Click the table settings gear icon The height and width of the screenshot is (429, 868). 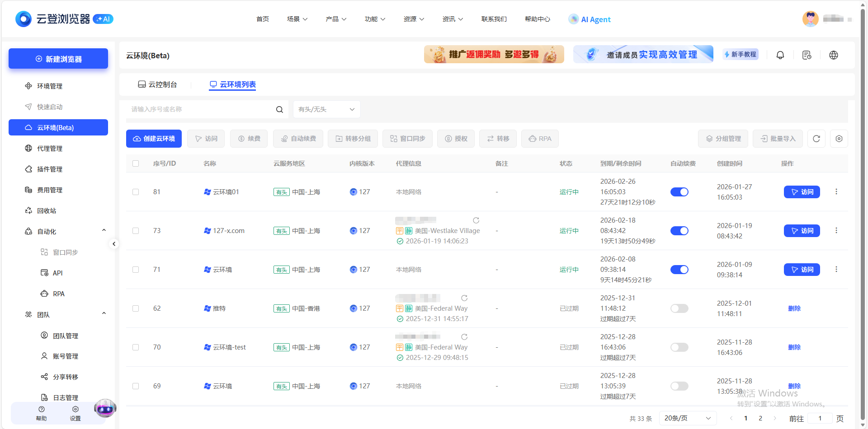point(839,139)
